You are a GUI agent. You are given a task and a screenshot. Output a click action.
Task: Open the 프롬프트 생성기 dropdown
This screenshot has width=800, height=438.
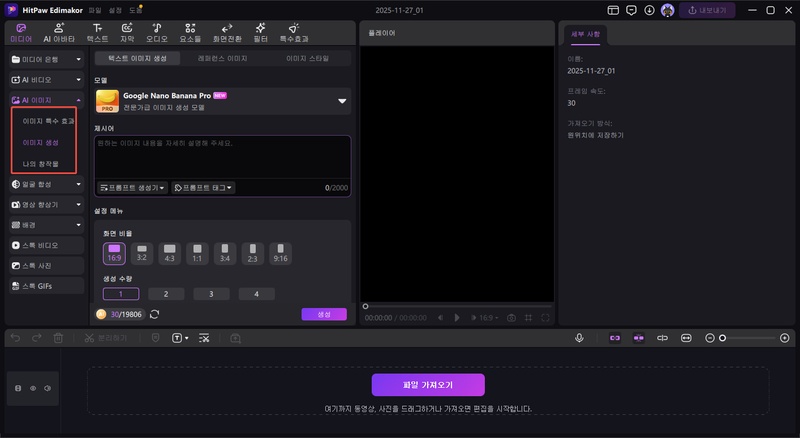click(x=133, y=188)
